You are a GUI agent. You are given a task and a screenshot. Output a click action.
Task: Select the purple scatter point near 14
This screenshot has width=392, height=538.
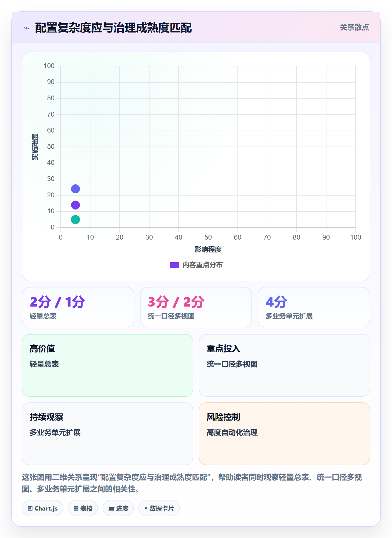75,205
